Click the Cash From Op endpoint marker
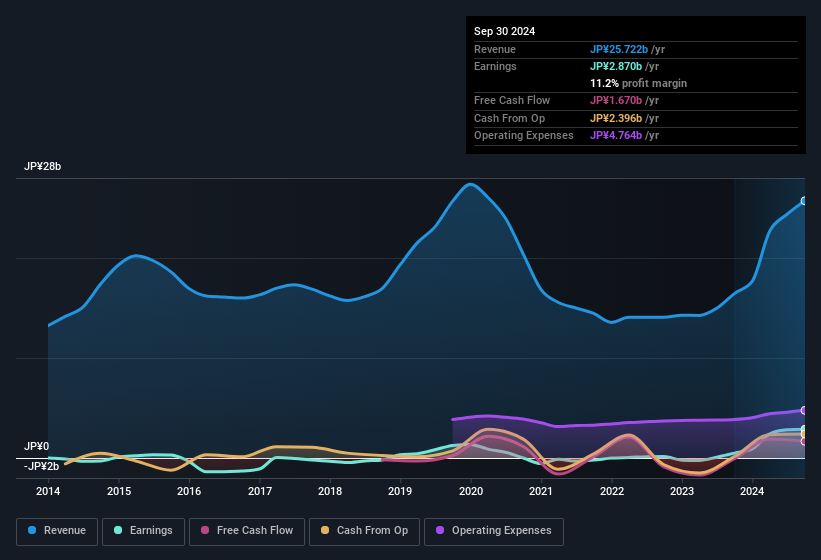The image size is (821, 560). [804, 434]
